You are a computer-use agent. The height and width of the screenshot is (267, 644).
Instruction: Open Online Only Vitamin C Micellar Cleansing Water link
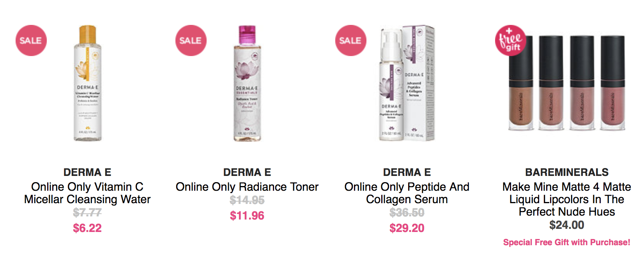87,193
